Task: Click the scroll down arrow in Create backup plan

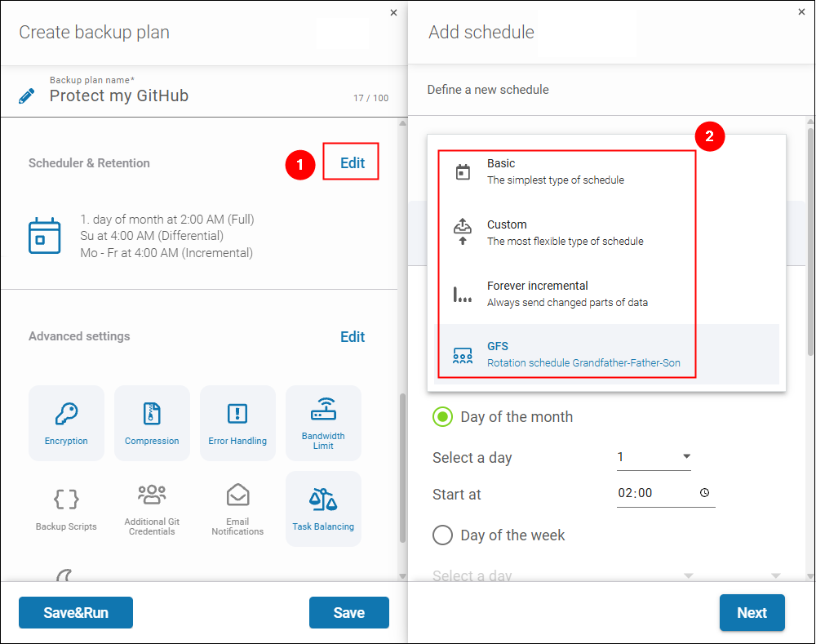Action: pyautogui.click(x=402, y=575)
